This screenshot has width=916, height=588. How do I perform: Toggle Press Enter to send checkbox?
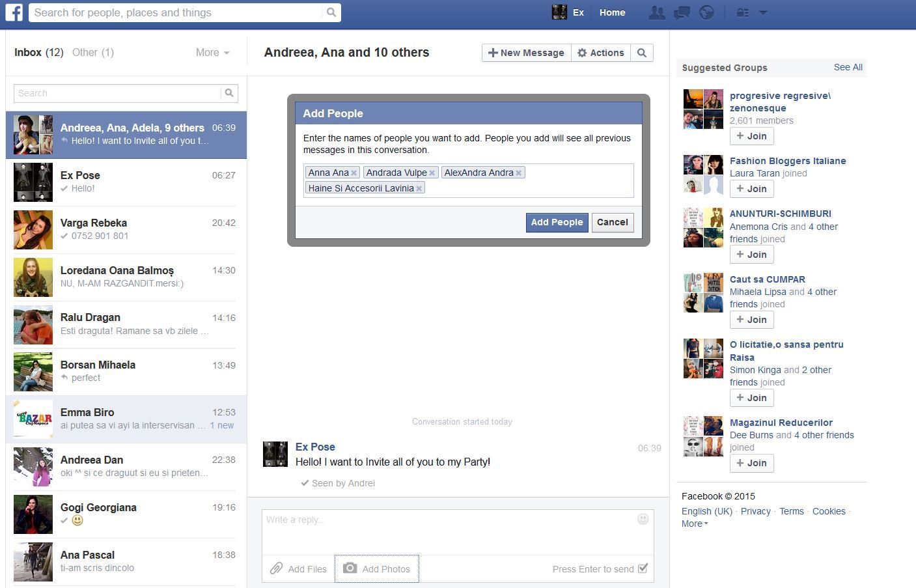643,568
